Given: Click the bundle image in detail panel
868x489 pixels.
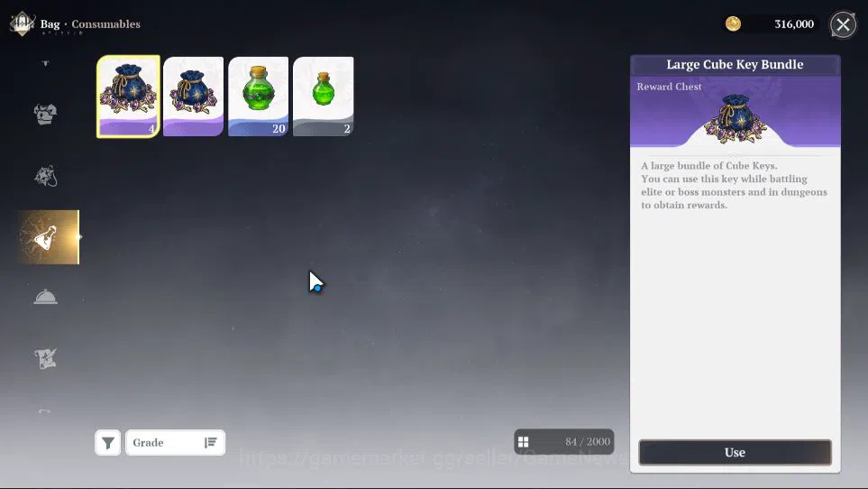Looking at the screenshot, I should point(736,120).
